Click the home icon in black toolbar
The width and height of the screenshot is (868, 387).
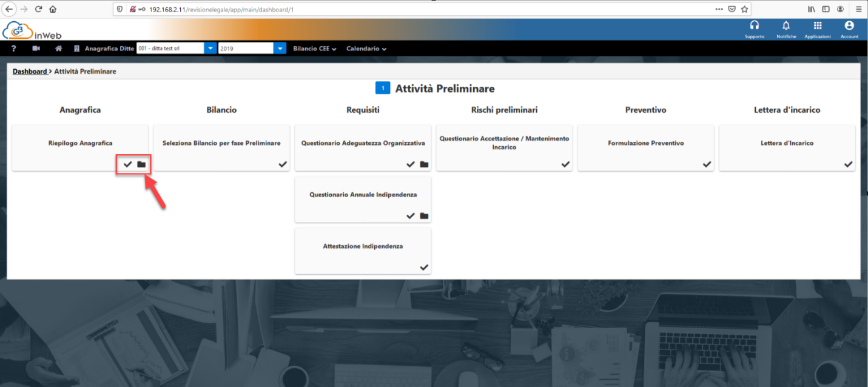(x=59, y=49)
